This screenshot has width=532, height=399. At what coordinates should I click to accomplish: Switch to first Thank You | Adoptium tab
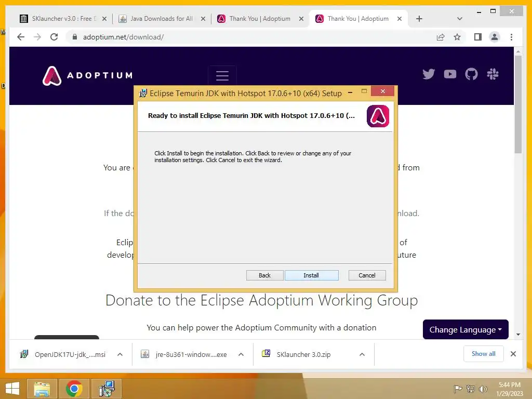point(260,19)
